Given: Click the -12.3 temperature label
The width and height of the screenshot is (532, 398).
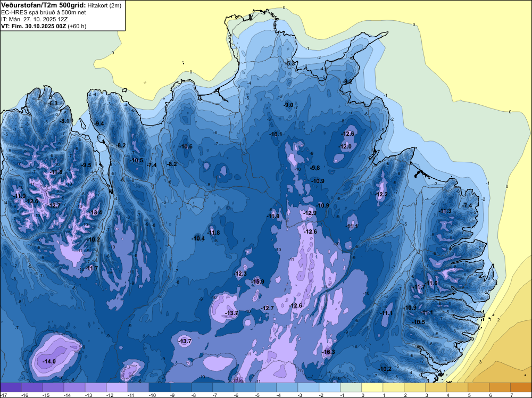Looking at the screenshot, I should [x=240, y=274].
